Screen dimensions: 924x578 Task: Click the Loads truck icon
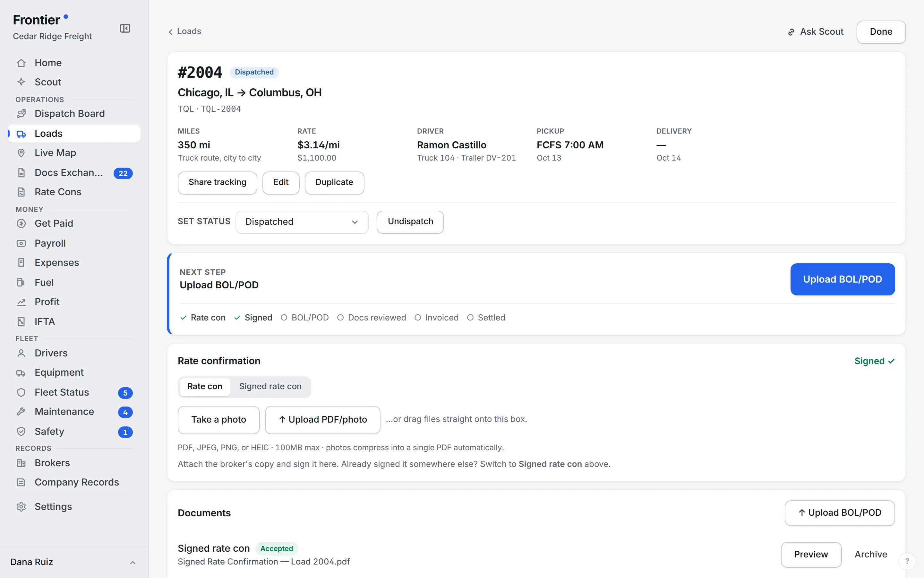tap(21, 133)
